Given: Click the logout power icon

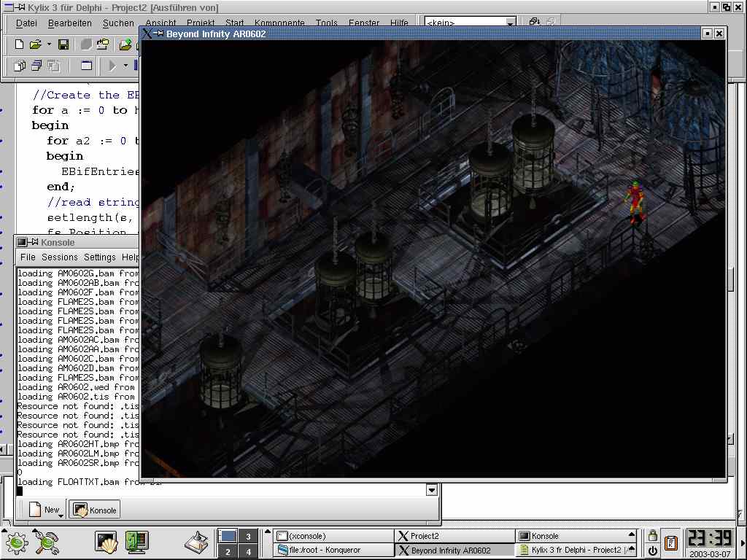Looking at the screenshot, I should point(652,551).
